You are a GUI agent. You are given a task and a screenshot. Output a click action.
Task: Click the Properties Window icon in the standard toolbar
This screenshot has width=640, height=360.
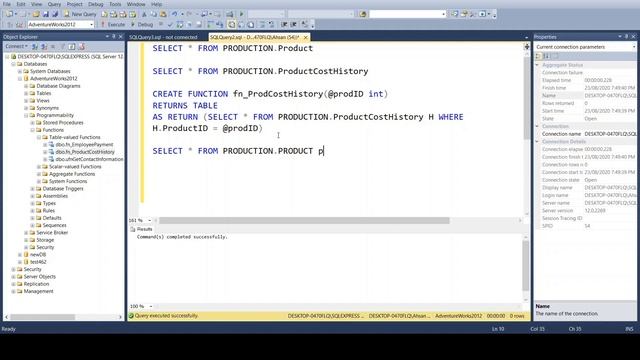[464, 14]
